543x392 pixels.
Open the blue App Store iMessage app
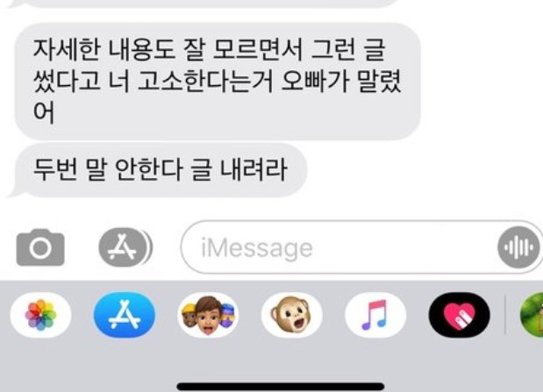tap(125, 315)
